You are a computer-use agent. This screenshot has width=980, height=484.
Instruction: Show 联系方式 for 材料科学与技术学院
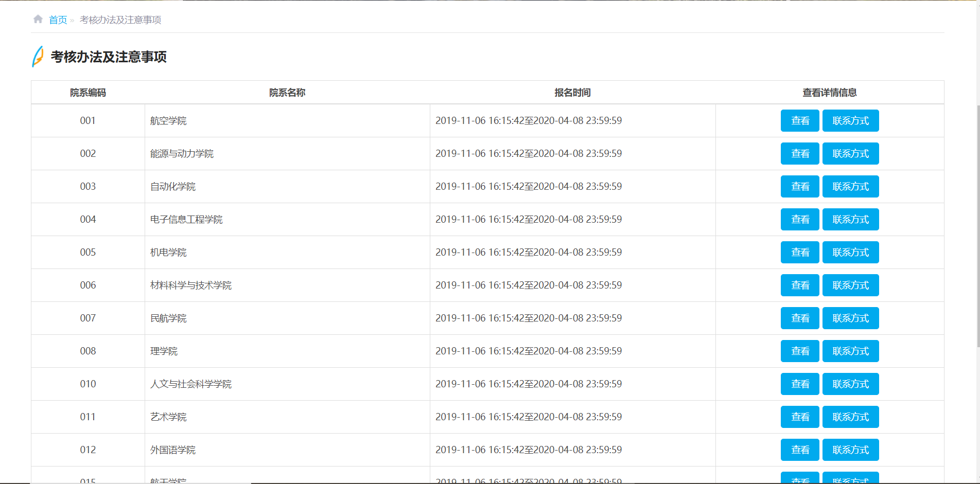tap(850, 285)
